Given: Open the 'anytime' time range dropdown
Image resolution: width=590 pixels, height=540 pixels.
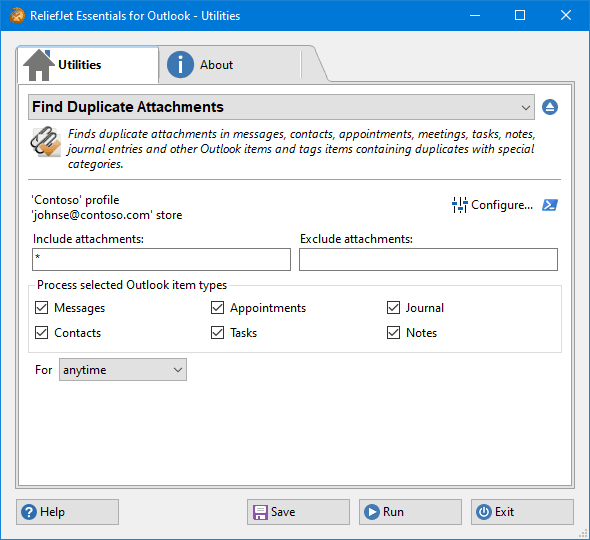Looking at the screenshot, I should pos(123,370).
